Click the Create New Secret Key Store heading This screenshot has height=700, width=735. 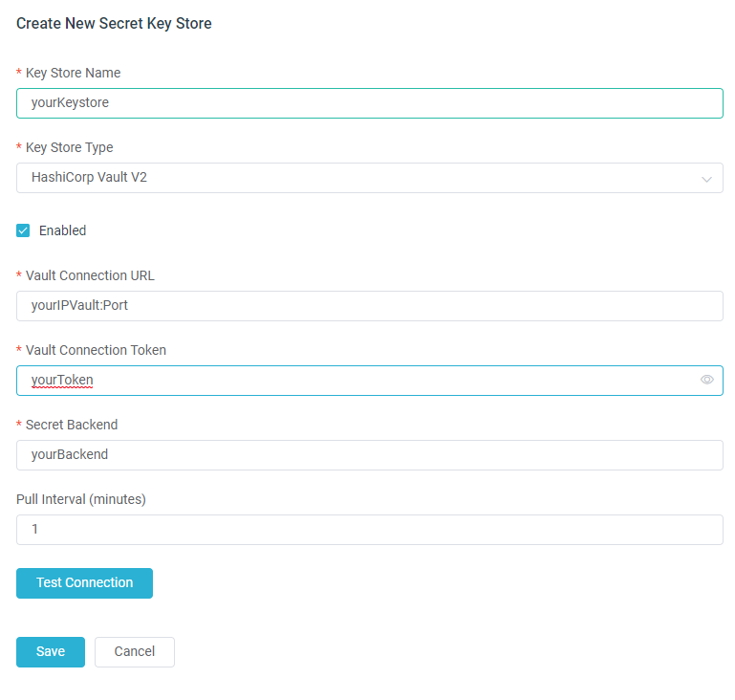(114, 24)
